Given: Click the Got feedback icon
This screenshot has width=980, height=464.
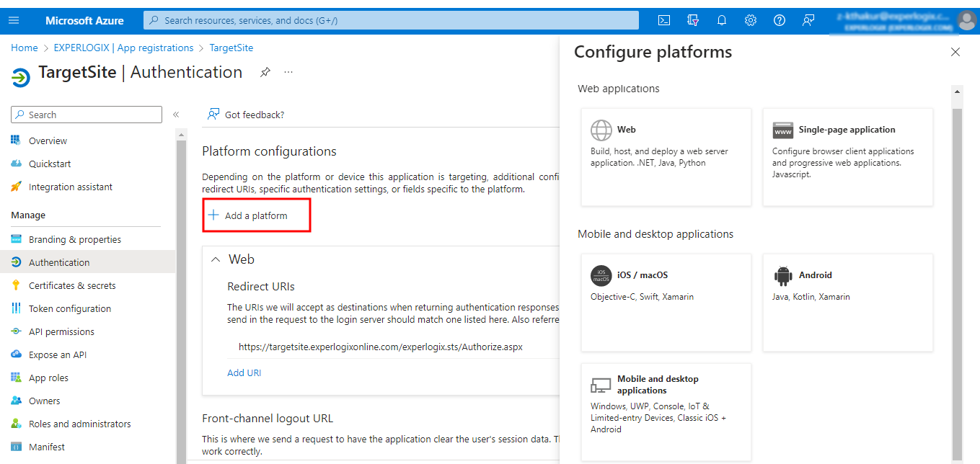Looking at the screenshot, I should [213, 114].
